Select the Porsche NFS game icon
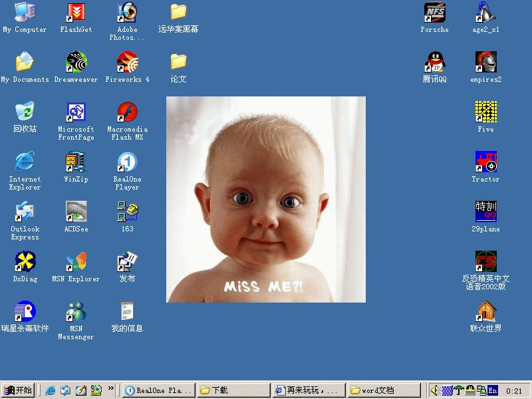 pyautogui.click(x=434, y=13)
